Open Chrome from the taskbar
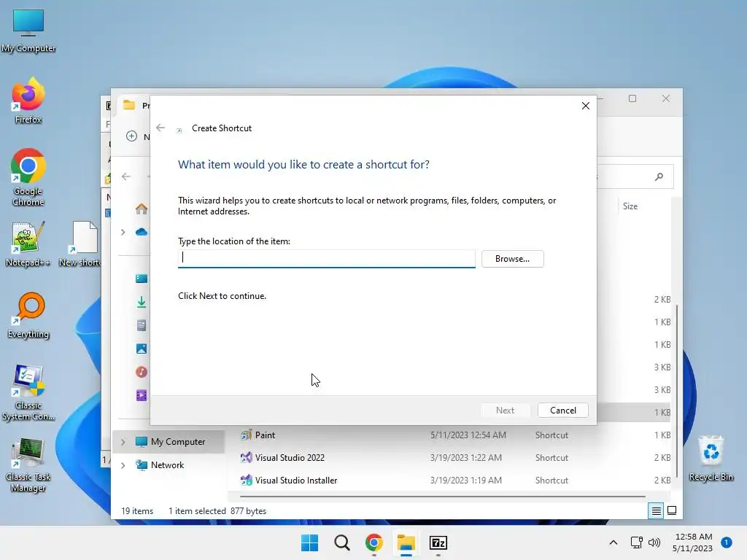Image resolution: width=747 pixels, height=560 pixels. pos(374,542)
